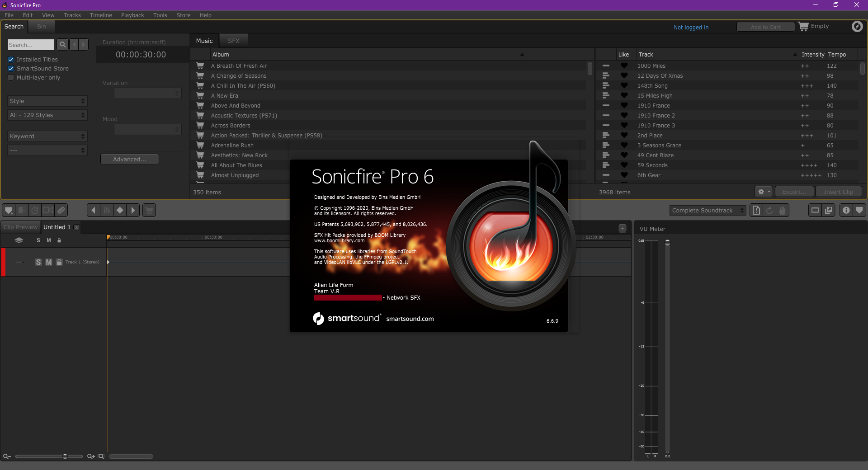Image resolution: width=868 pixels, height=470 pixels.
Task: Open the File menu
Action: point(9,15)
